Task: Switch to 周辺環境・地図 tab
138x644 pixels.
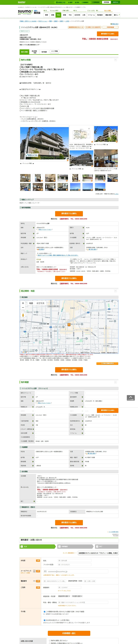Action: pos(34,52)
